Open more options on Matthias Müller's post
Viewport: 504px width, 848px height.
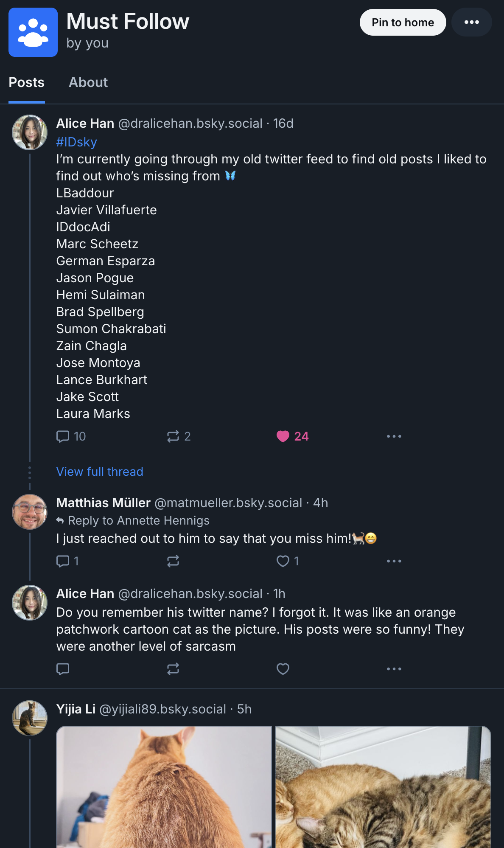(x=394, y=561)
